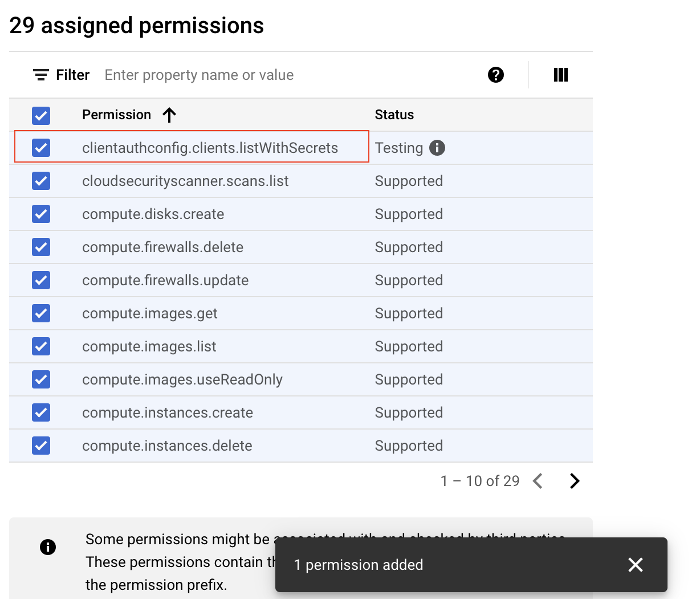The height and width of the screenshot is (599, 700).
Task: Open the table help question-mark icon
Action: click(x=496, y=75)
